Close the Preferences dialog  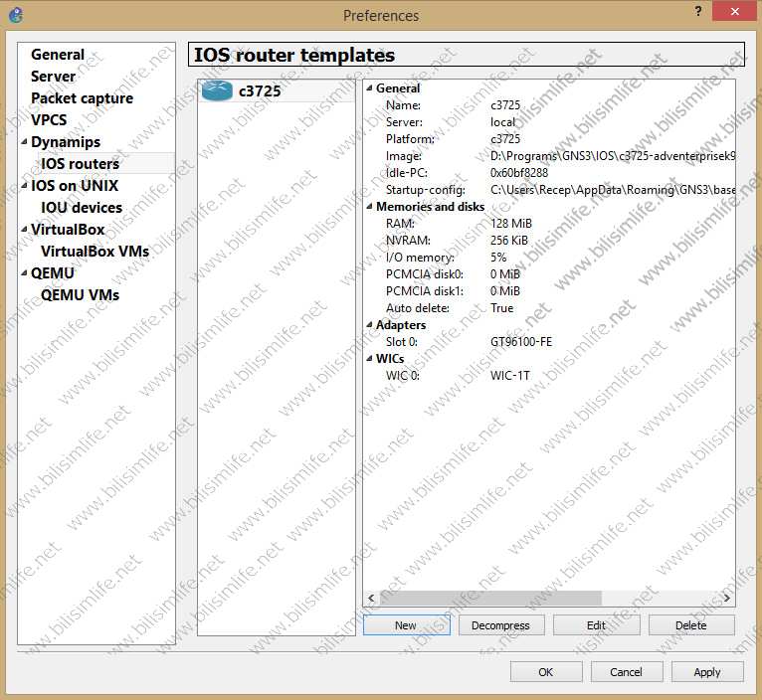pyautogui.click(x=735, y=11)
